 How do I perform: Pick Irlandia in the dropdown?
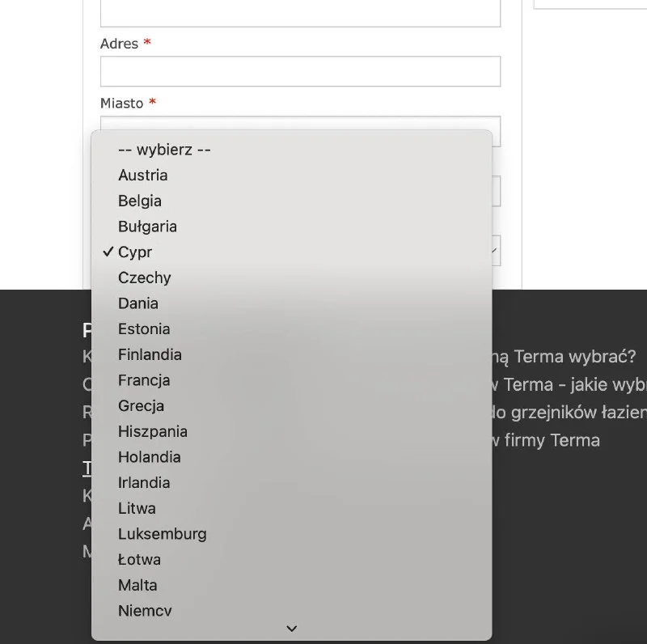click(144, 483)
